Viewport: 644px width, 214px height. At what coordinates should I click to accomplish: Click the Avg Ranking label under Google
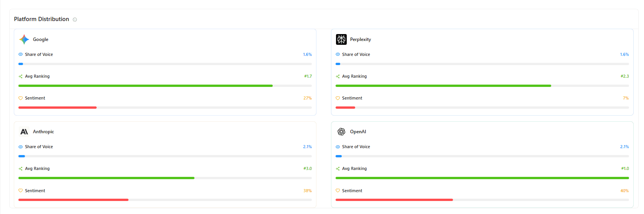coord(37,76)
